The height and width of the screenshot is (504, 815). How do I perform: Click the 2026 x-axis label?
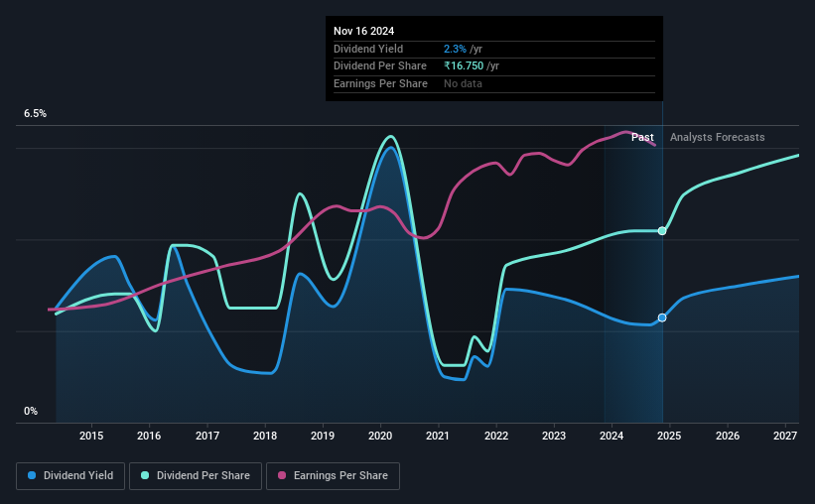728,436
